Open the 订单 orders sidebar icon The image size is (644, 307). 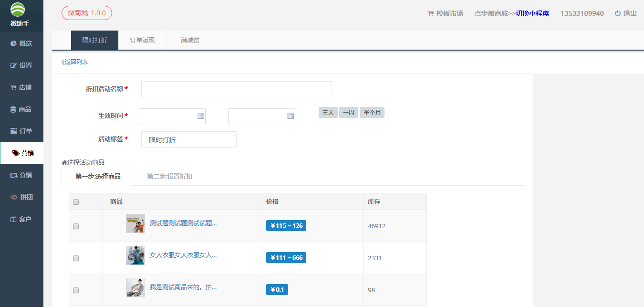pos(13,131)
